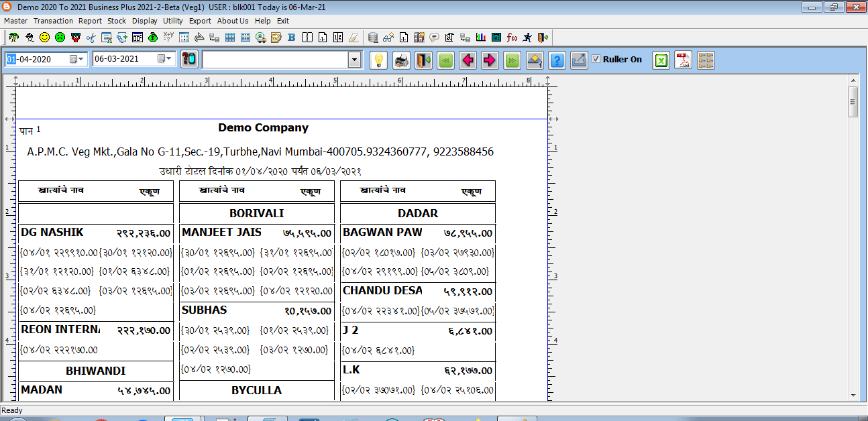Click the green money bag icon
Image resolution: width=868 pixels, height=421 pixels.
tap(153, 37)
